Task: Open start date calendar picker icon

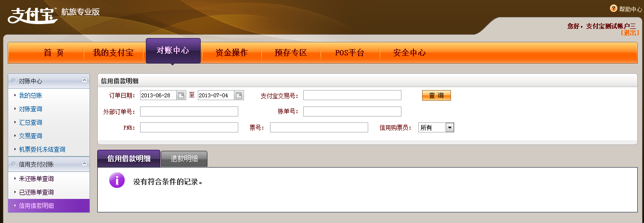Action: pos(181,95)
